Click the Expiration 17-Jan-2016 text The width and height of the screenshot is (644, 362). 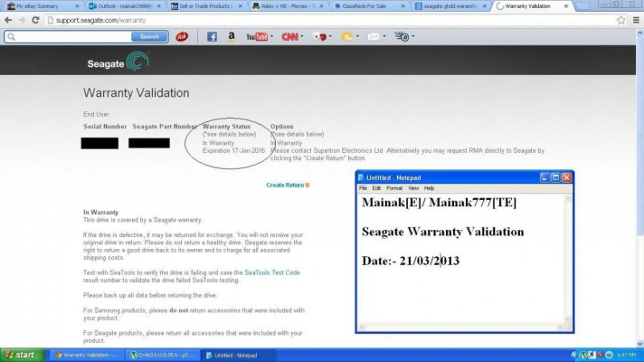233,151
